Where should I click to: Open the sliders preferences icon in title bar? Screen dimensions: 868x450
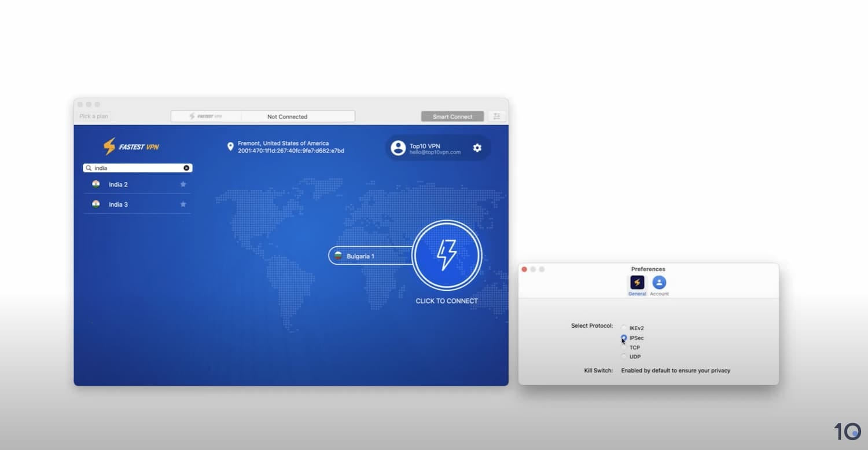coord(497,116)
